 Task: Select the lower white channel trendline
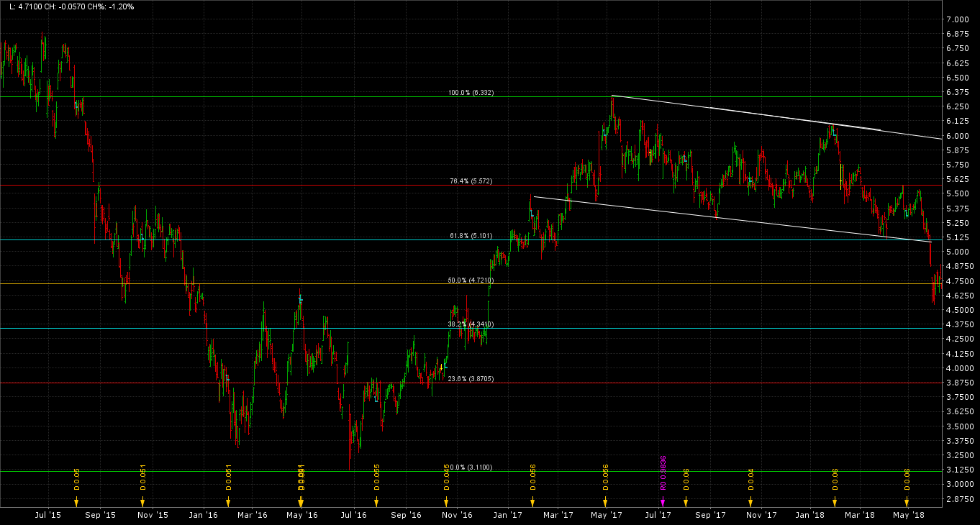(x=732, y=219)
